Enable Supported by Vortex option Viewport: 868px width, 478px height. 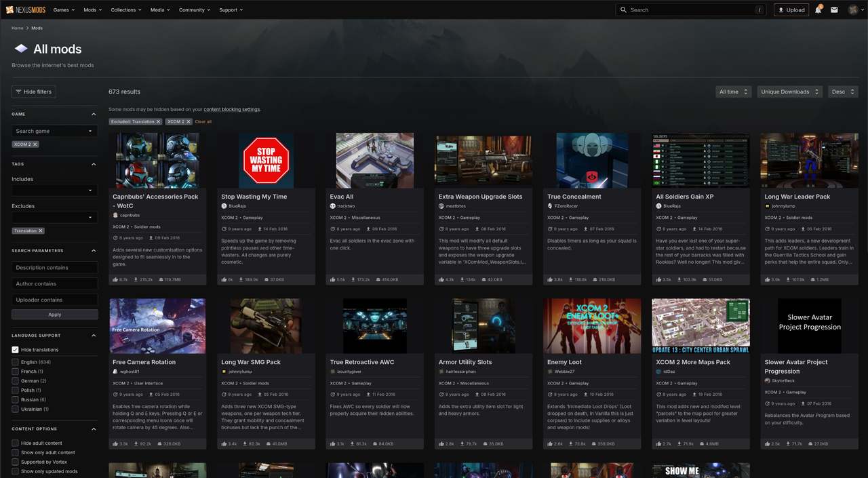15,462
